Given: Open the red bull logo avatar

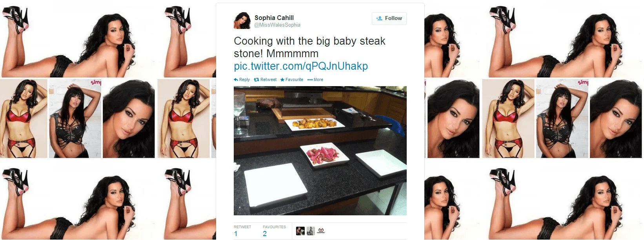Looking at the screenshot, I should [x=321, y=231].
